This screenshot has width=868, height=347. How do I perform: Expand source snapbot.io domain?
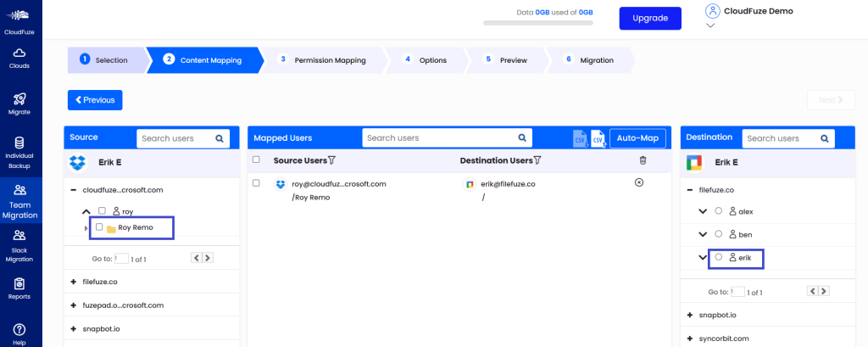(x=73, y=328)
